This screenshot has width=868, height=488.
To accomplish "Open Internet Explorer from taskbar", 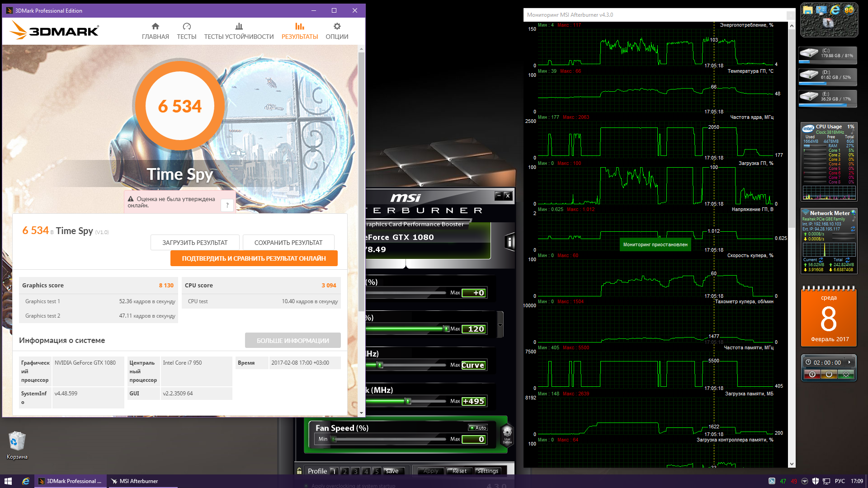I will (x=26, y=481).
